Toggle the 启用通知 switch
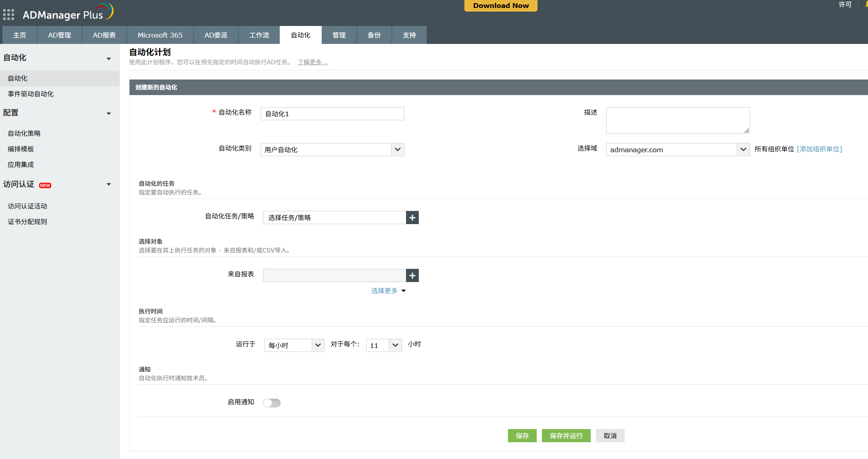The height and width of the screenshot is (459, 868). point(272,403)
